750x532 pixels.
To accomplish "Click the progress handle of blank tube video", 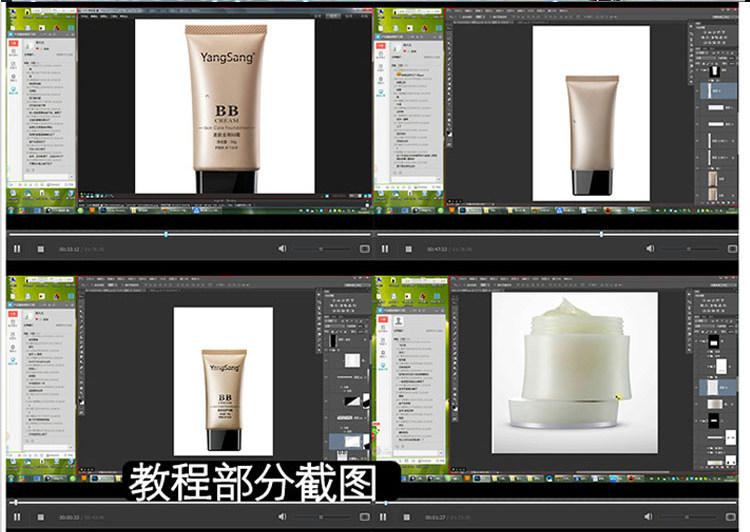I will coord(601,234).
